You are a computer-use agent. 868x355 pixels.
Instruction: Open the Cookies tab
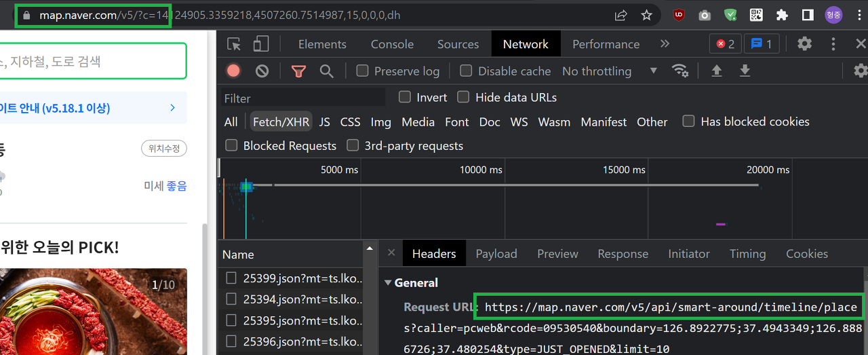click(x=806, y=254)
